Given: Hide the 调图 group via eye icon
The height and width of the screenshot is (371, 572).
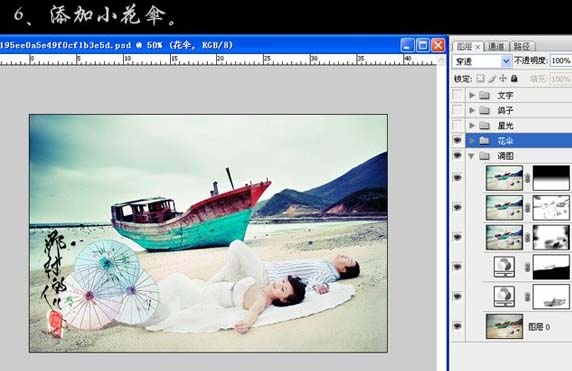Looking at the screenshot, I should [457, 155].
